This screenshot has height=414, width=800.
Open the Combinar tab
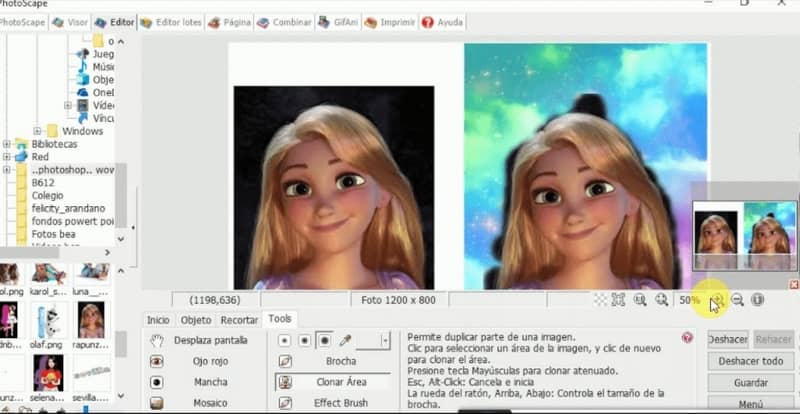tap(284, 22)
